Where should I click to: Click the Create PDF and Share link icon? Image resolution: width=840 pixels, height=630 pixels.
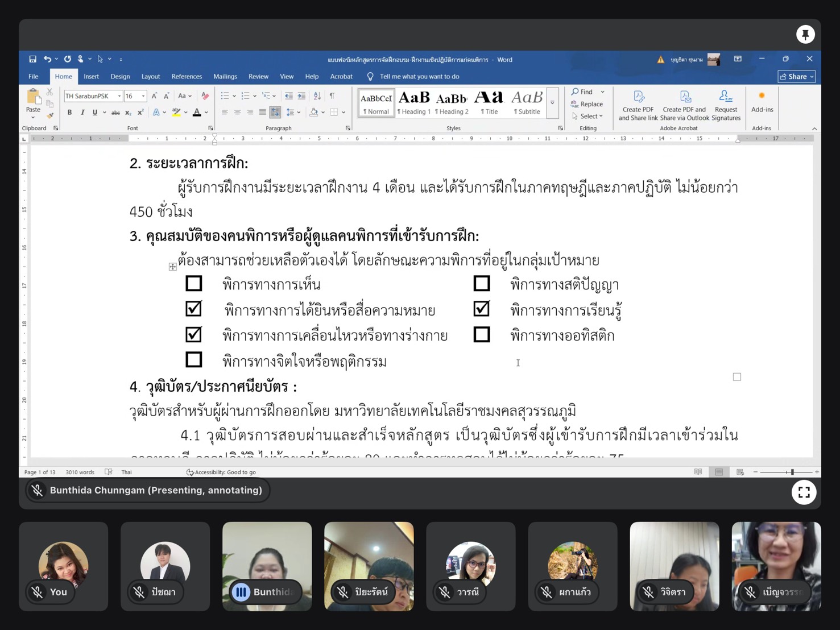coord(638,97)
